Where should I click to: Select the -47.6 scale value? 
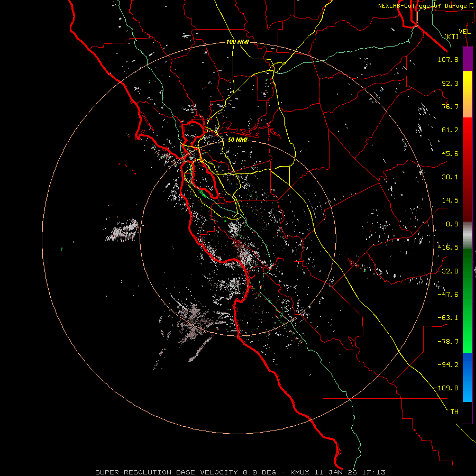pos(448,295)
